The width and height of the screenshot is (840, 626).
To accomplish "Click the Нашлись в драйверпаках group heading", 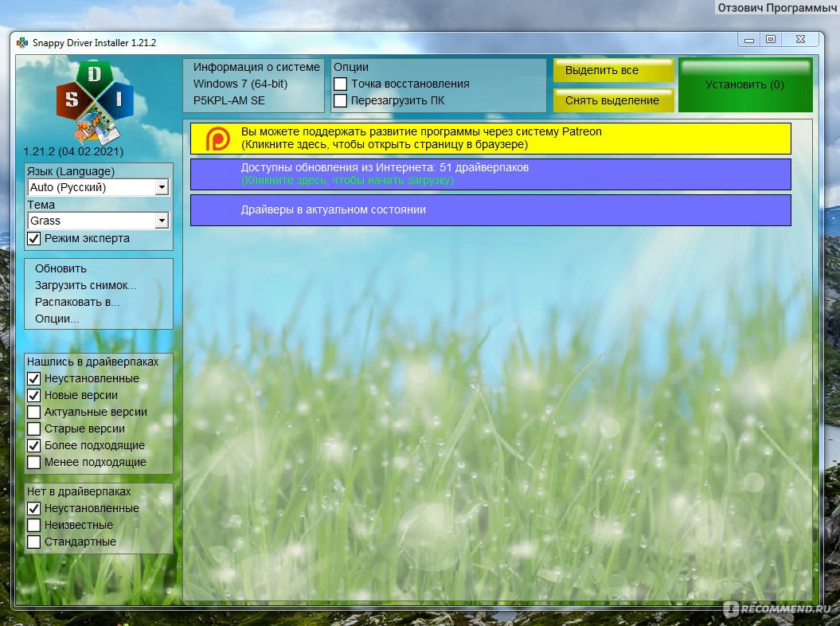I will click(x=92, y=362).
